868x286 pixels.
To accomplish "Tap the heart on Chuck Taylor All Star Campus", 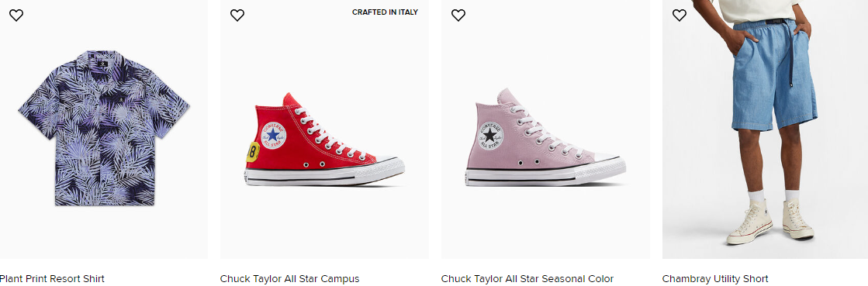I will (x=237, y=16).
